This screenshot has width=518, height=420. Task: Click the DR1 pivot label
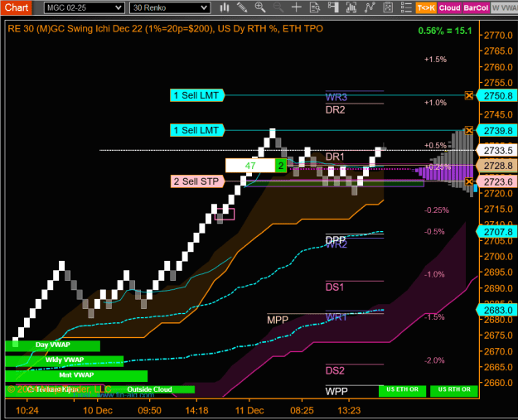click(x=335, y=157)
